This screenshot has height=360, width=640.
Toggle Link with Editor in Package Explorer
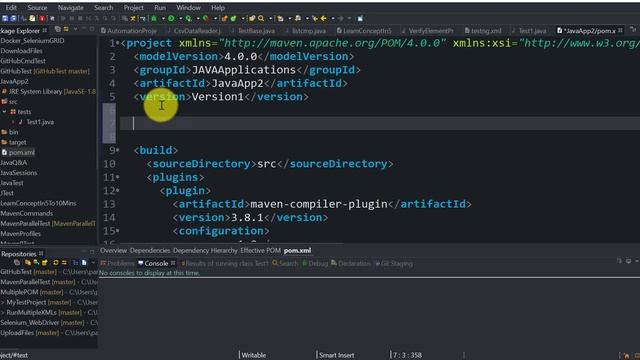point(66,29)
